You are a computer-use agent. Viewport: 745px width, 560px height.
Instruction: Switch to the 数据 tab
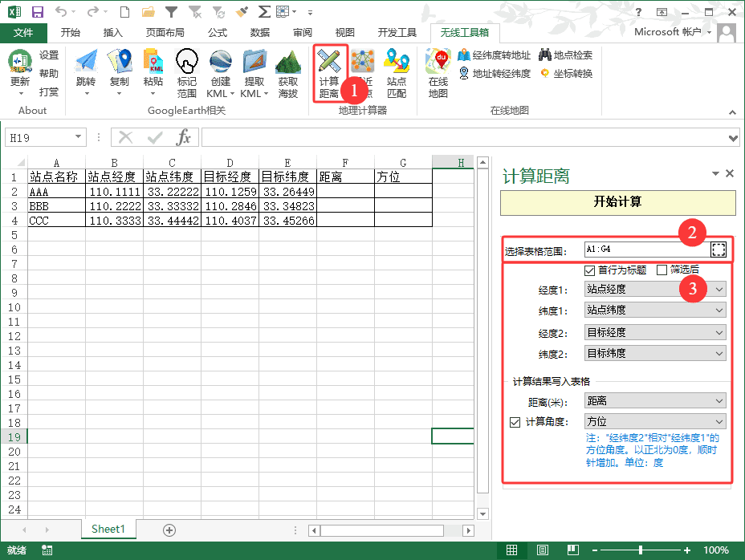[260, 33]
